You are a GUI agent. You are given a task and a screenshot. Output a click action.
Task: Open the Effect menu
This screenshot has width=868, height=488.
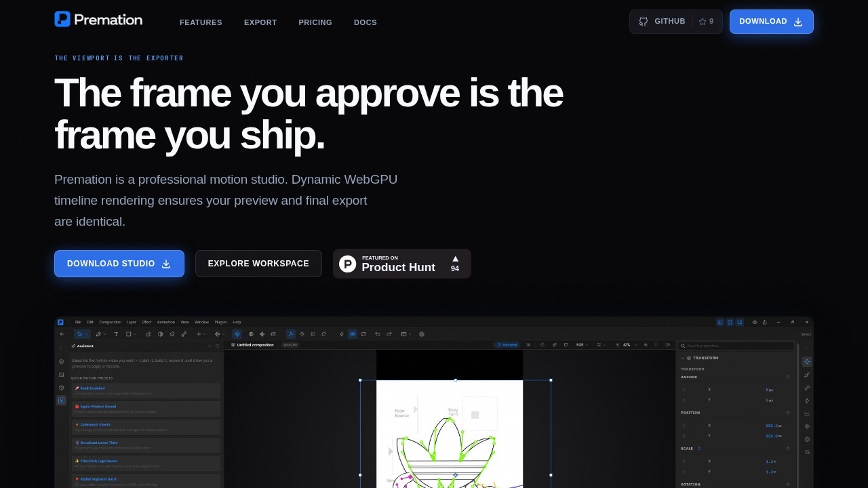click(146, 322)
